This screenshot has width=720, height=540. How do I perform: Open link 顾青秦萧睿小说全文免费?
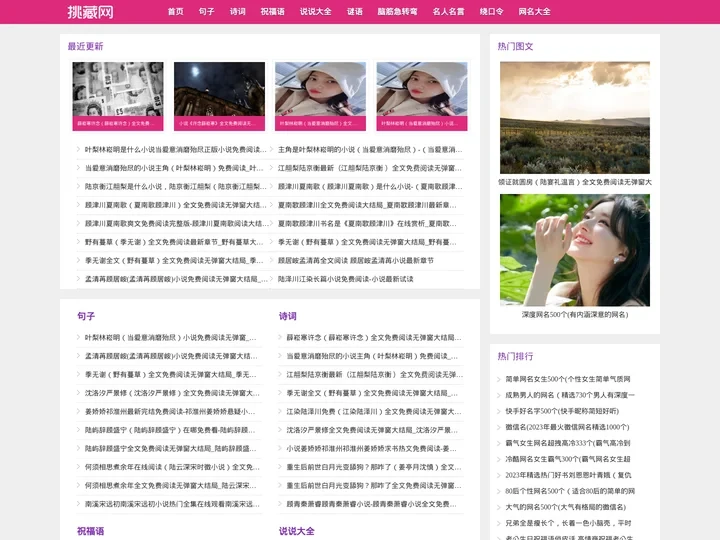click(x=371, y=504)
